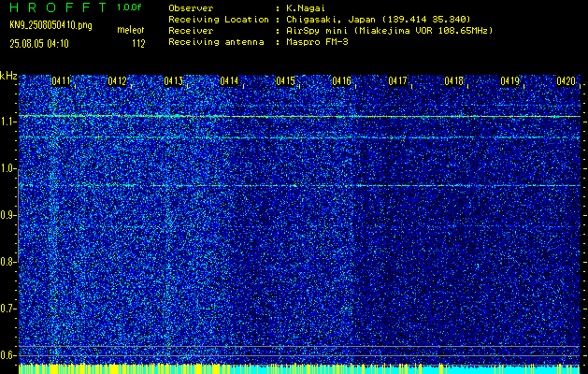Click the 0419 time marker
The image size is (588, 374).
click(x=509, y=80)
